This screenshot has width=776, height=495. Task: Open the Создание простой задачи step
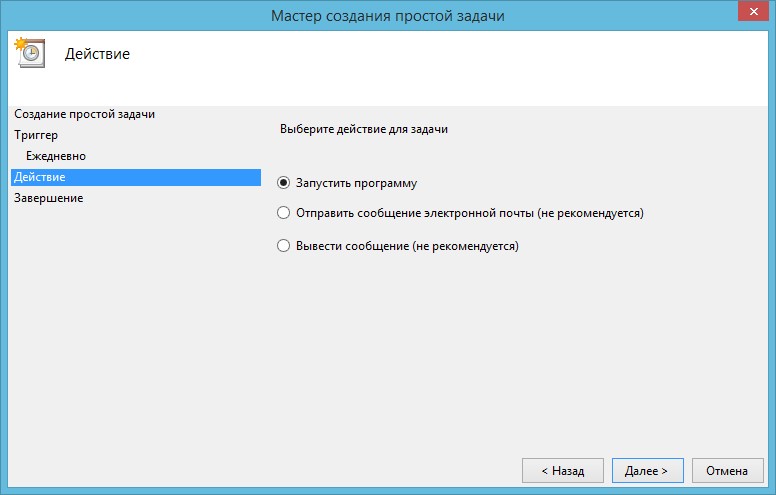coord(85,114)
